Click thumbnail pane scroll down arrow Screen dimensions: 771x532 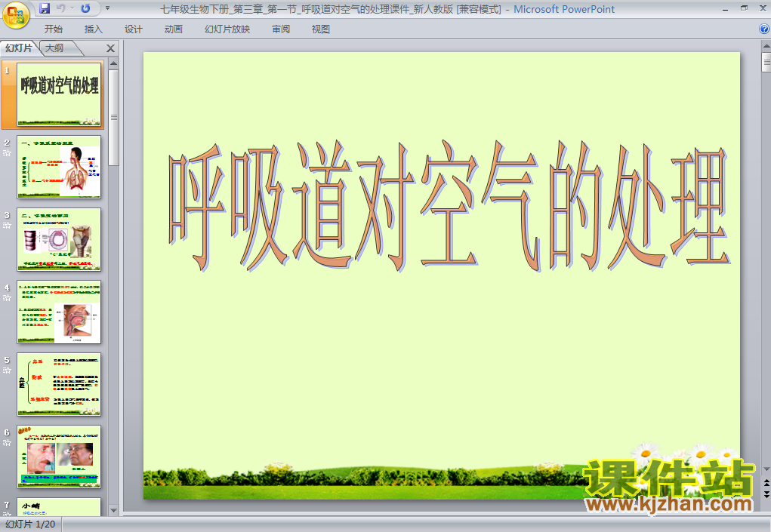[113, 510]
